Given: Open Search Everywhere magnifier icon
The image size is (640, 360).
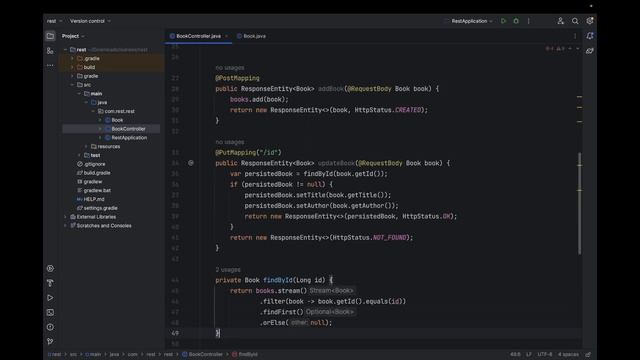Looking at the screenshot, I should click(575, 21).
